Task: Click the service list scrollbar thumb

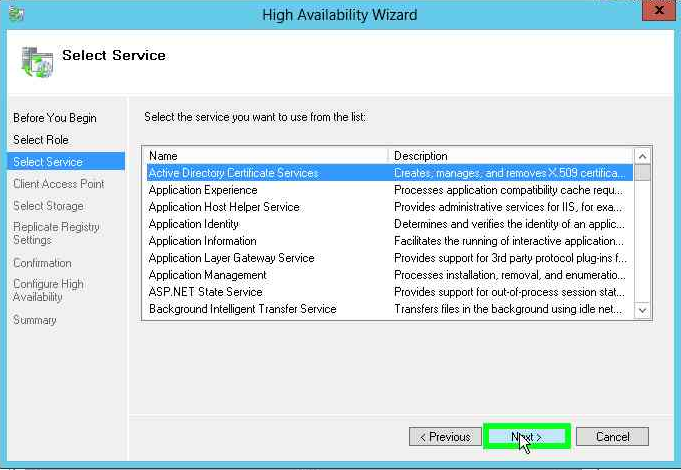Action: (x=642, y=172)
